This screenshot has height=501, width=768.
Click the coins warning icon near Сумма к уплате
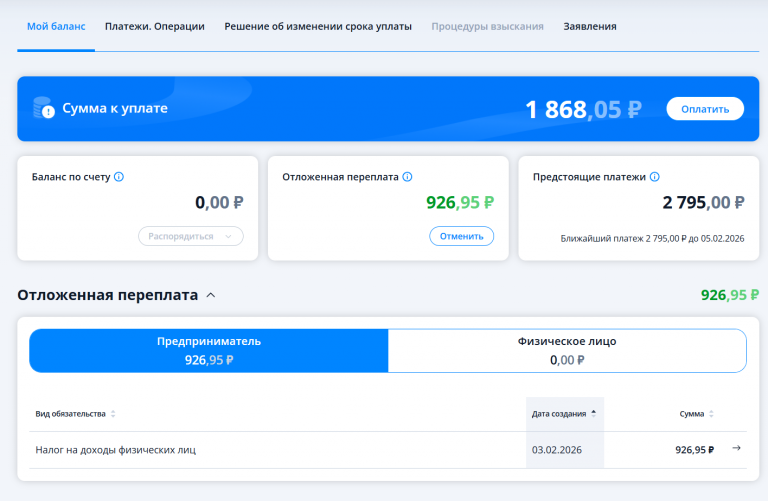(44, 108)
